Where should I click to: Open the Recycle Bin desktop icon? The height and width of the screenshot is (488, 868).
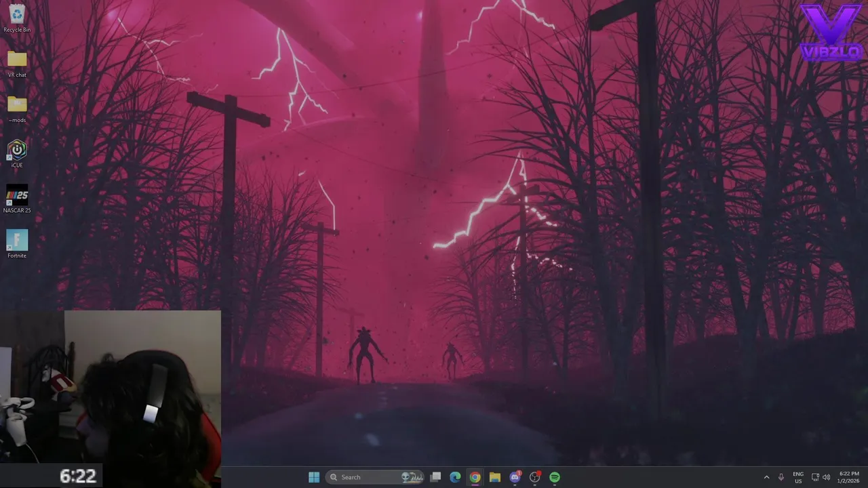(17, 18)
